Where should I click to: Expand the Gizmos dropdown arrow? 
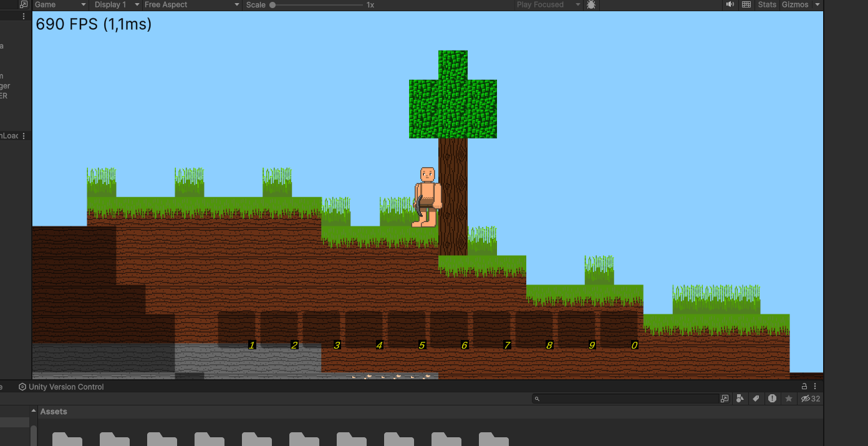click(817, 5)
